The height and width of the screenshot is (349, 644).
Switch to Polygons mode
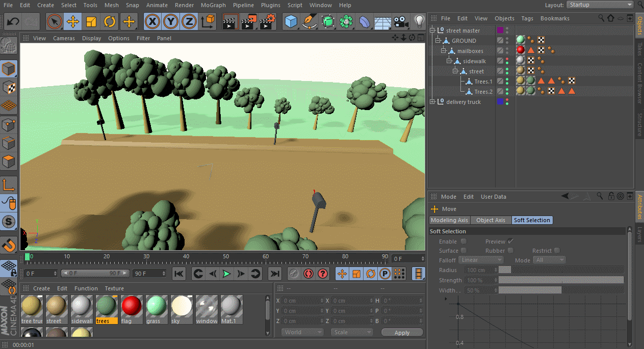(10, 163)
